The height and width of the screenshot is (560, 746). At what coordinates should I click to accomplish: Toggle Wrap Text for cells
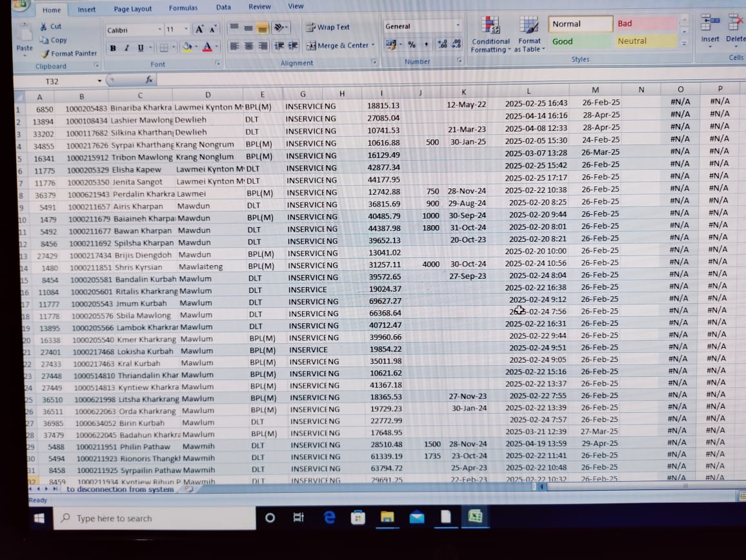tap(328, 27)
